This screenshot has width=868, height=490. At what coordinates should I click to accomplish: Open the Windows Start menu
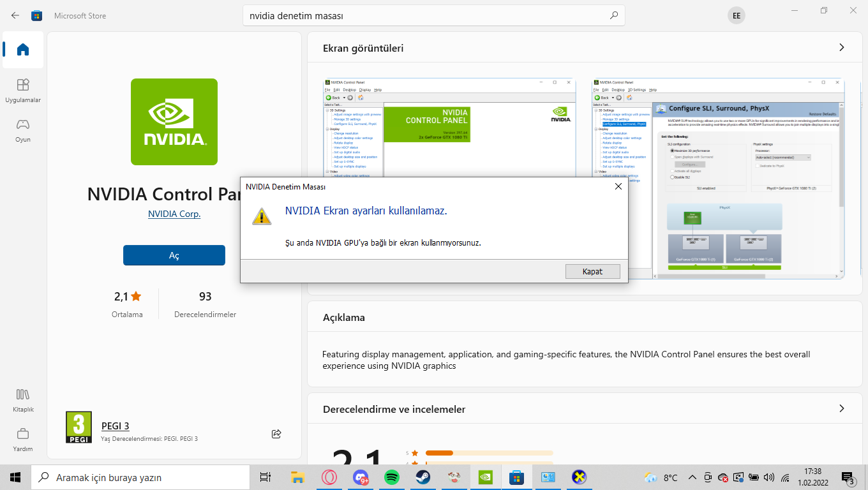click(15, 477)
